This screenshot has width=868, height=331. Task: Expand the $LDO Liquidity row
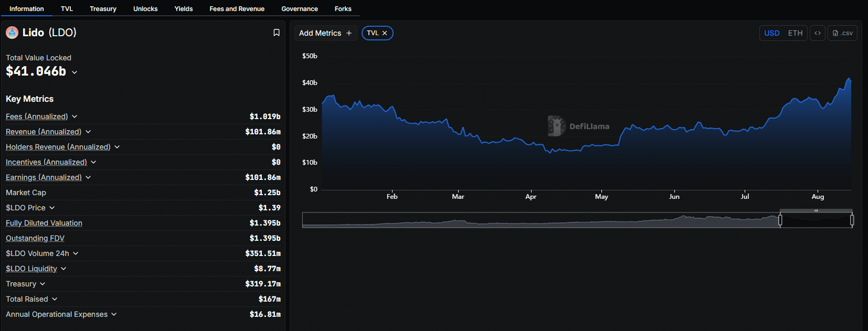tap(63, 269)
